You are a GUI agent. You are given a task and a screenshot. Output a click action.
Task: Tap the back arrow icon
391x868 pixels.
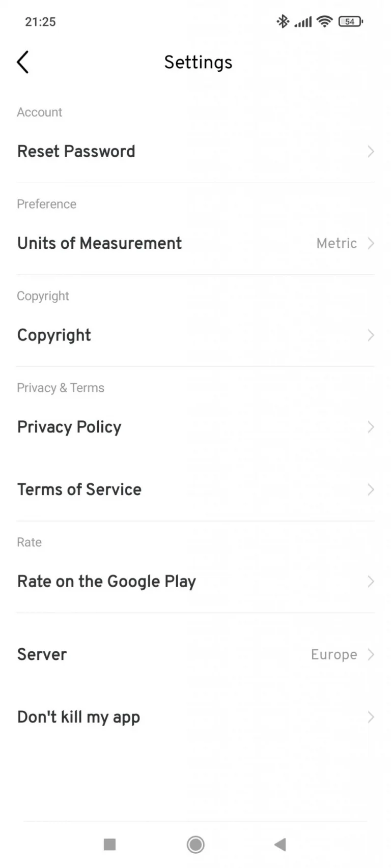pos(22,62)
